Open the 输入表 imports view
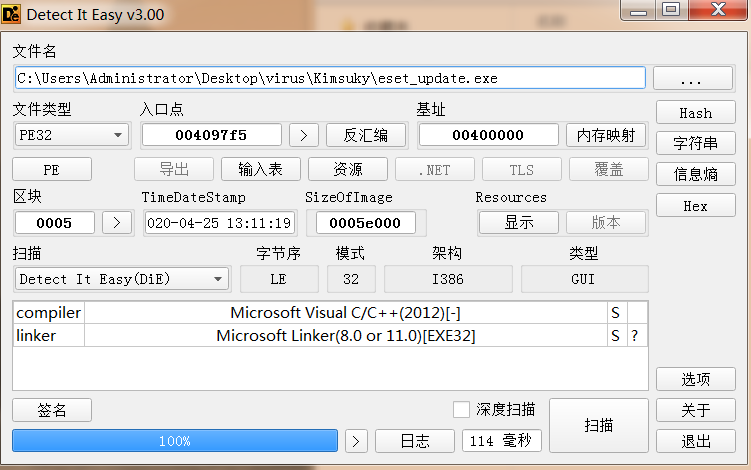The width and height of the screenshot is (751, 470). click(261, 169)
